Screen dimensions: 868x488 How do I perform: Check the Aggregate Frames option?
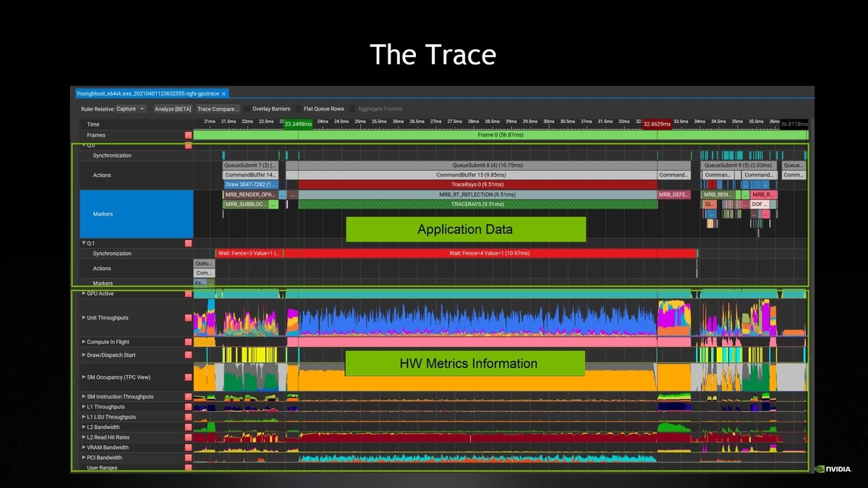pyautogui.click(x=352, y=109)
